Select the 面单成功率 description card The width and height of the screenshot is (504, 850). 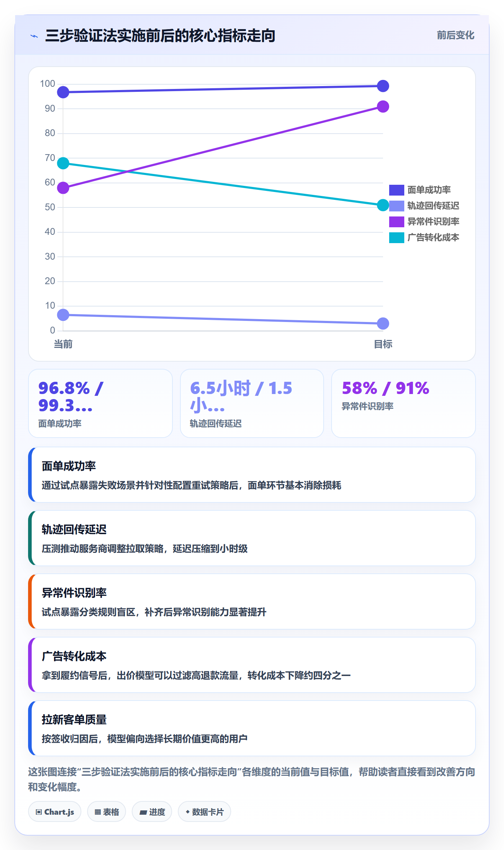pyautogui.click(x=252, y=475)
